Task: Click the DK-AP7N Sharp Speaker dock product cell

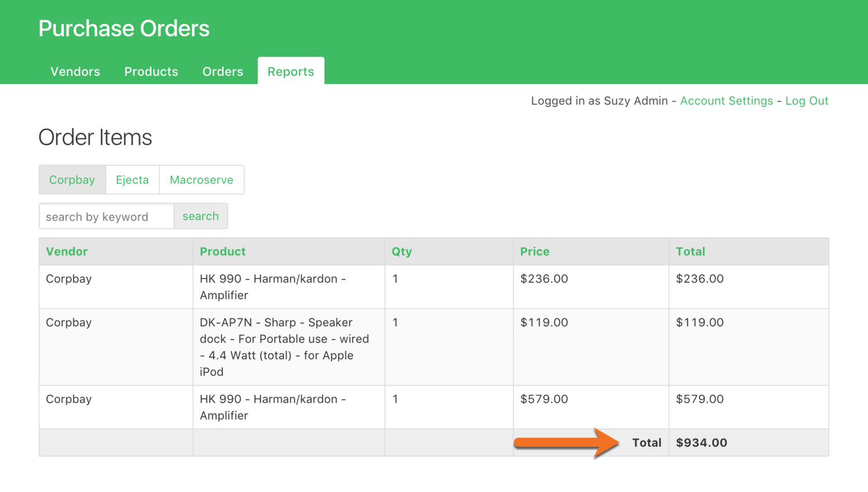Action: 284,347
